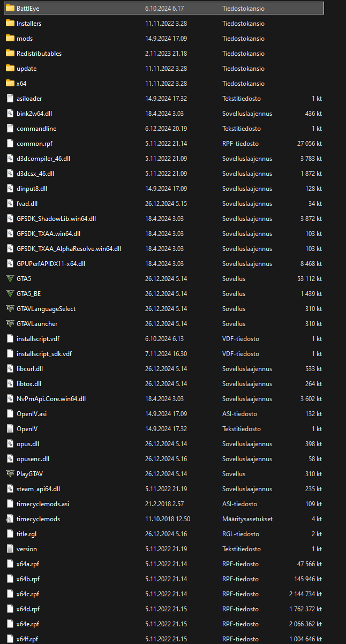
Task: Click the asiloader text file icon
Action: coord(10,99)
